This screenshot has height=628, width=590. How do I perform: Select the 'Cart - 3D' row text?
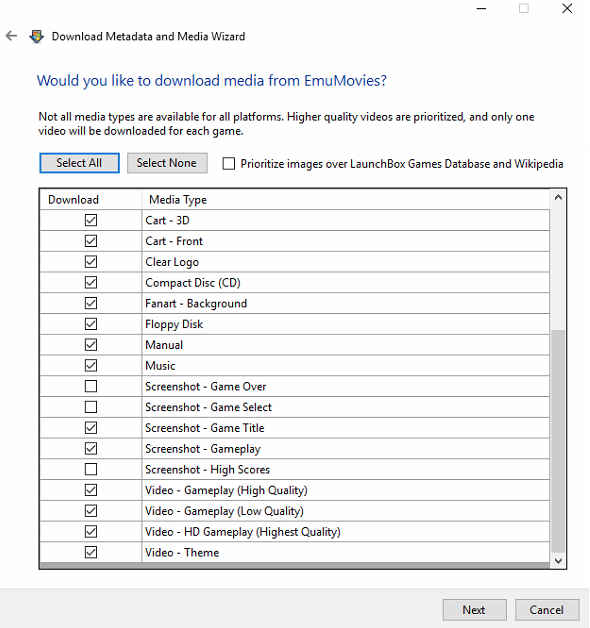(x=167, y=220)
